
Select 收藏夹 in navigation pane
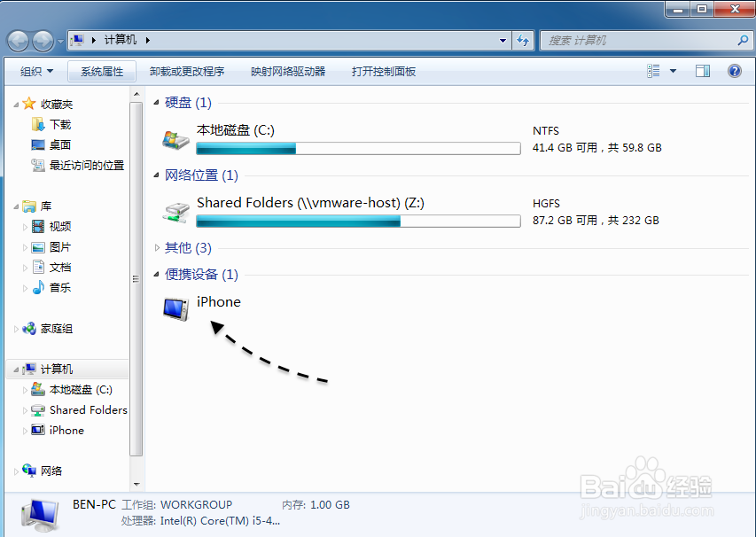(x=57, y=105)
